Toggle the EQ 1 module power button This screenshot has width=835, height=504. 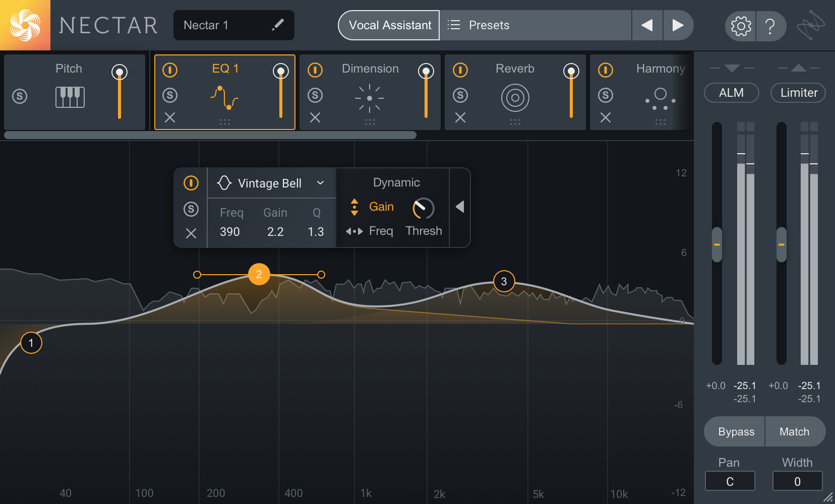pyautogui.click(x=170, y=70)
